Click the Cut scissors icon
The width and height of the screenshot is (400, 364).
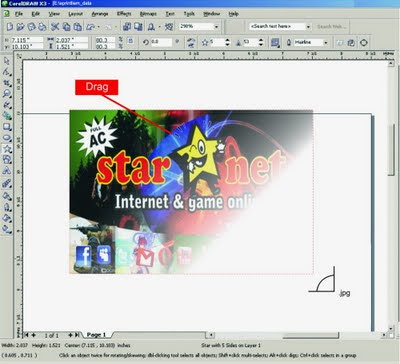coord(55,26)
